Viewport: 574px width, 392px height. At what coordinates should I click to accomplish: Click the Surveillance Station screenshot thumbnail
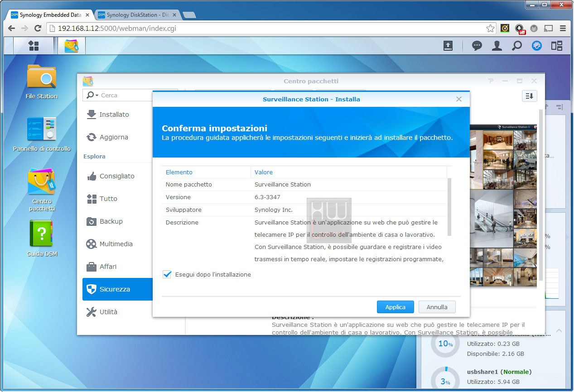tap(503, 206)
